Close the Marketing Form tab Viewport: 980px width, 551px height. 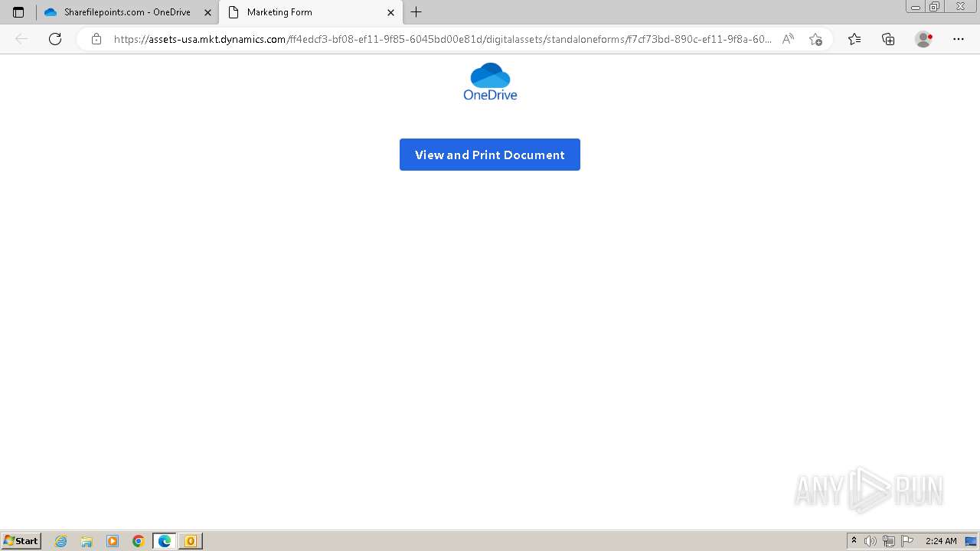pos(390,12)
